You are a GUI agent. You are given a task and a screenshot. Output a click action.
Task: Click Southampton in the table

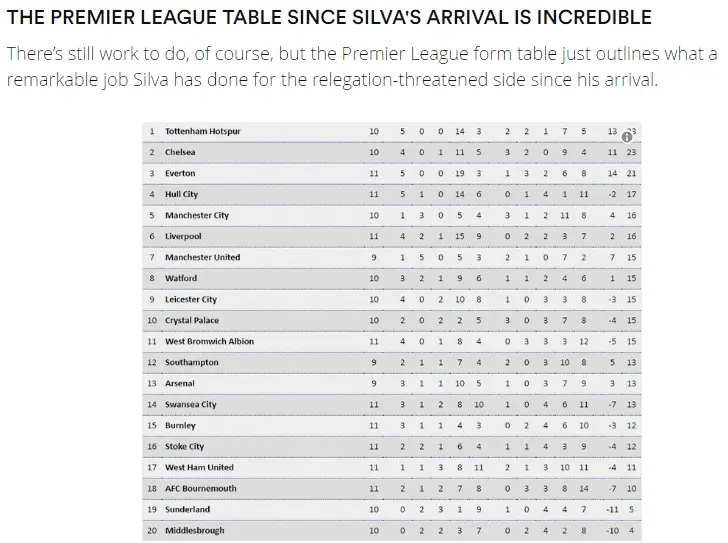(x=191, y=362)
